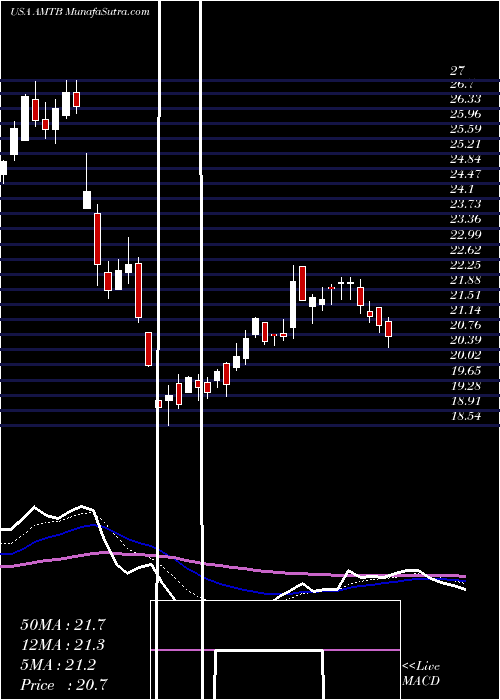Click the price label 22.25
Viewport: 500px width, 700px height.
pyautogui.click(x=467, y=265)
